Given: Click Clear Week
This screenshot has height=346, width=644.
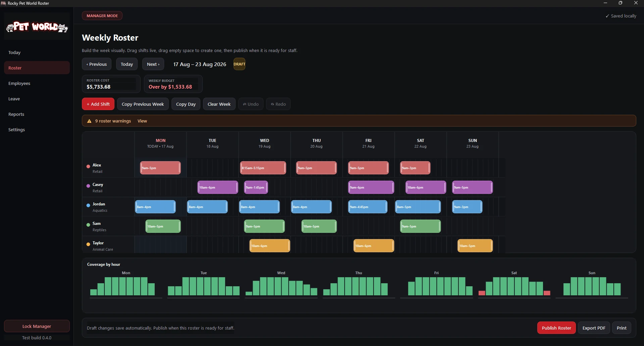Looking at the screenshot, I should coord(219,104).
